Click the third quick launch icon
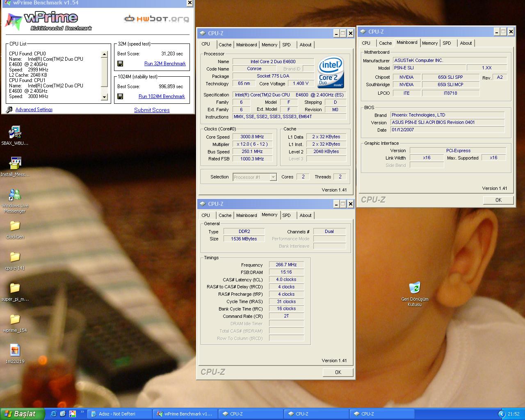525x420 pixels. tap(72, 414)
